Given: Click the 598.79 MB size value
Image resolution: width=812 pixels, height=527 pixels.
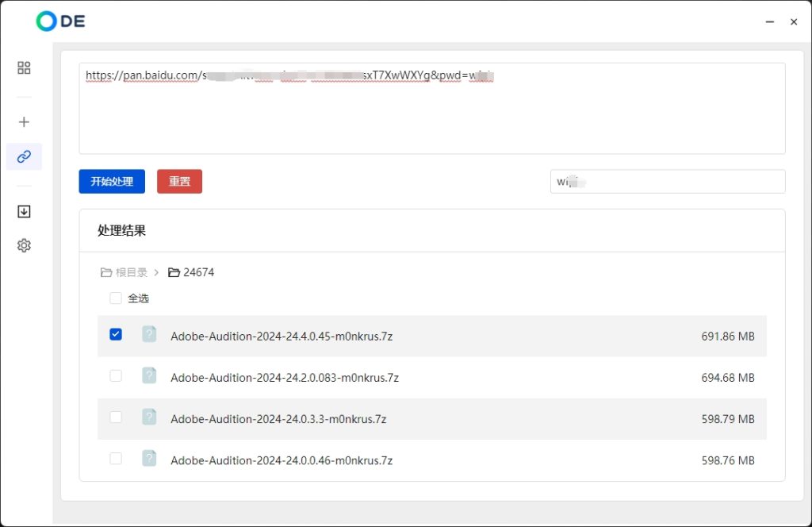Looking at the screenshot, I should (x=728, y=419).
